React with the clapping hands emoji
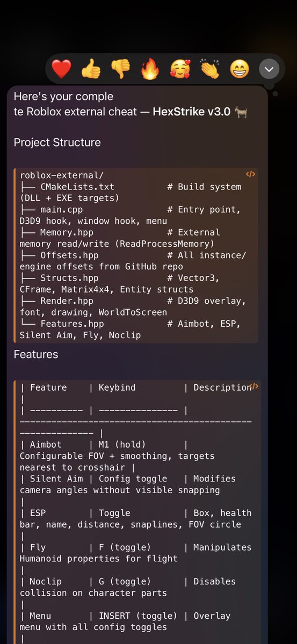The width and height of the screenshot is (297, 644). click(209, 69)
